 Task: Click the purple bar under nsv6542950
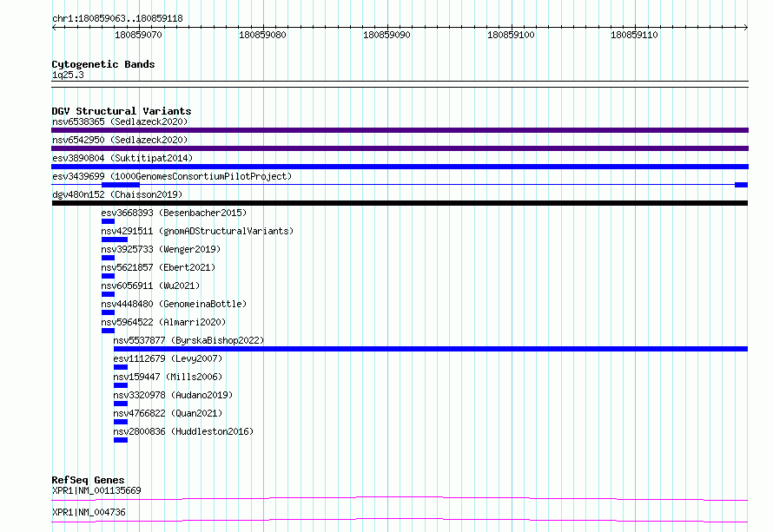pos(400,148)
